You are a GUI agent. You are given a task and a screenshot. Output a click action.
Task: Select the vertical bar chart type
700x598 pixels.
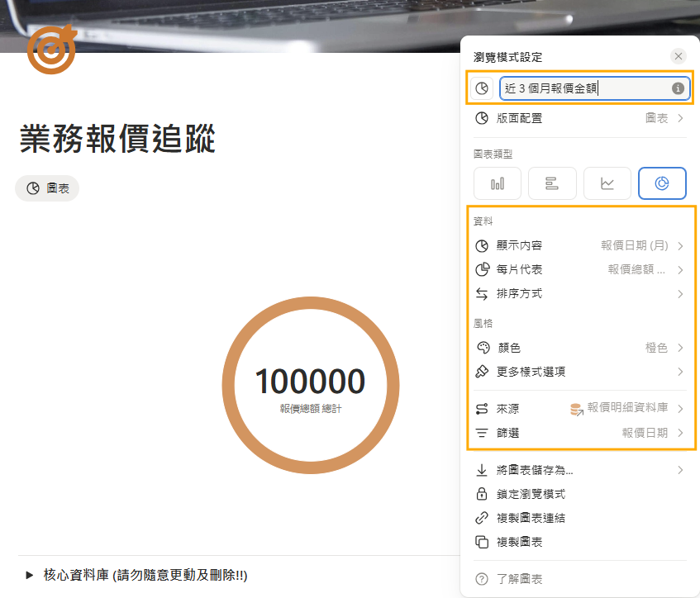(x=498, y=183)
